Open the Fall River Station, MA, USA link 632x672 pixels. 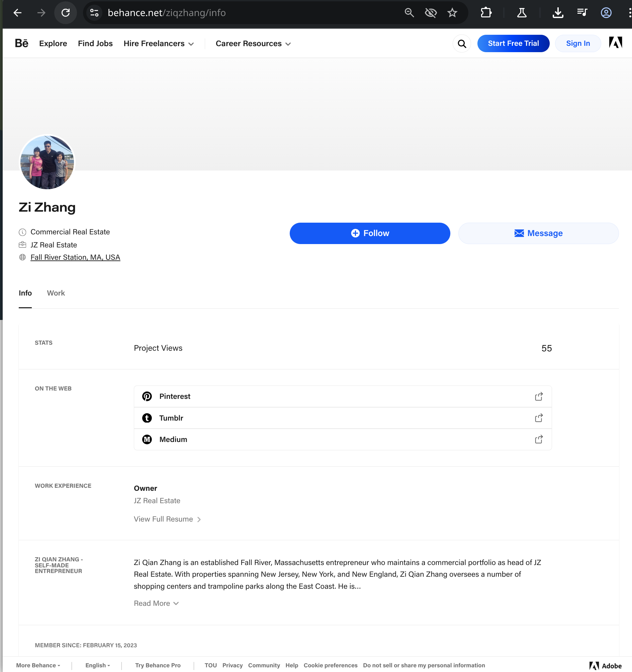[76, 257]
